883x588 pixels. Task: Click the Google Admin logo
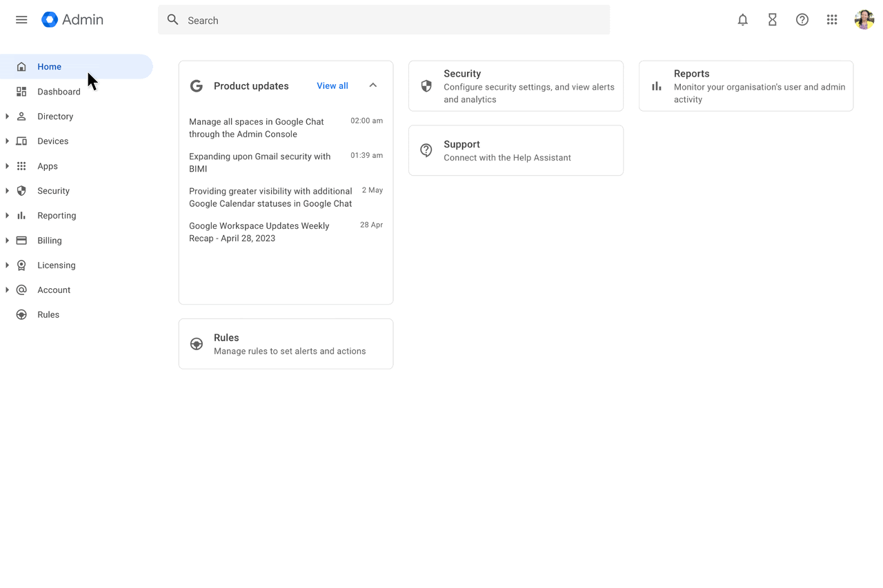point(50,20)
